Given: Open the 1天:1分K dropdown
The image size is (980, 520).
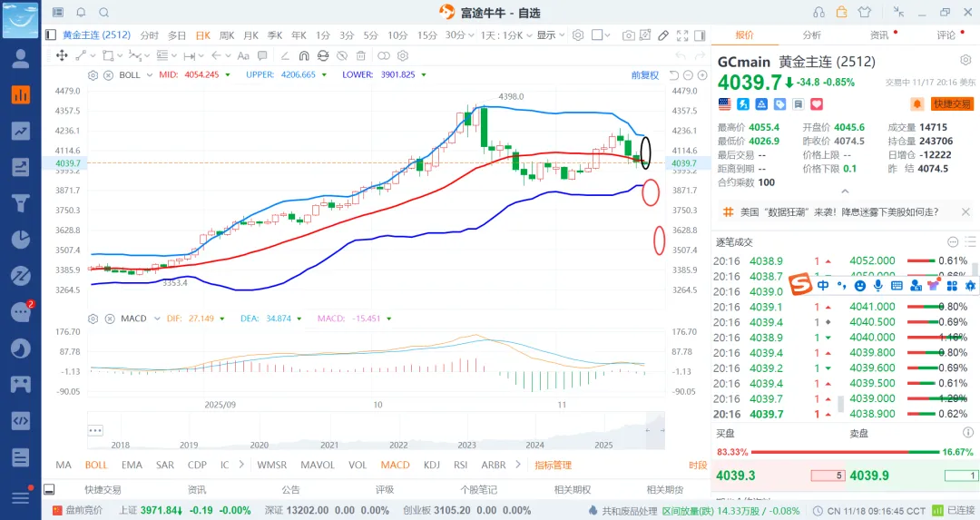Looking at the screenshot, I should pos(506,35).
